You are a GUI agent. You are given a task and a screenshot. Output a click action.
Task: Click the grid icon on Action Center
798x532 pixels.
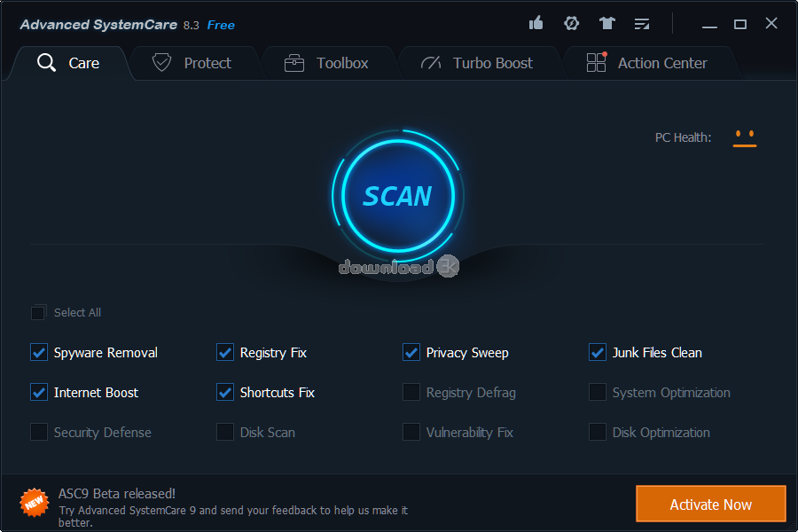click(597, 63)
